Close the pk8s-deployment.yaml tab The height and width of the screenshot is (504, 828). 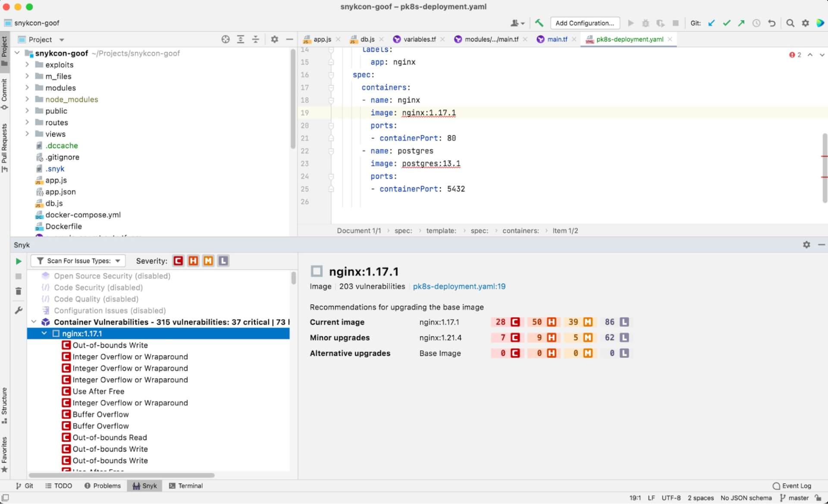670,40
